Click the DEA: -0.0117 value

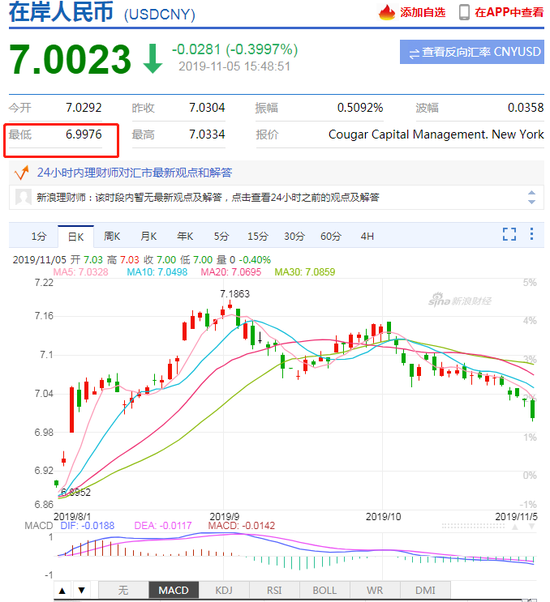click(163, 526)
